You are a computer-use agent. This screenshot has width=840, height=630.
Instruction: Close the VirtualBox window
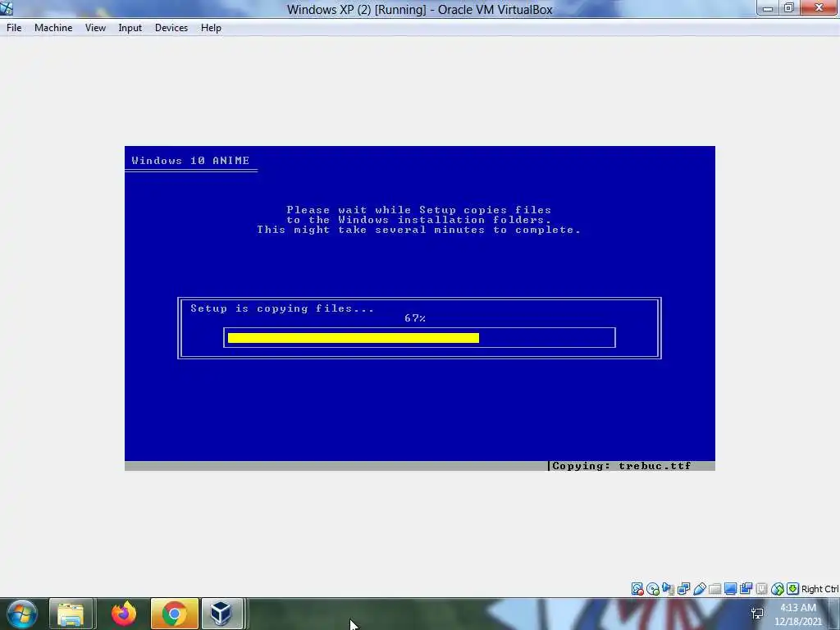pyautogui.click(x=819, y=8)
